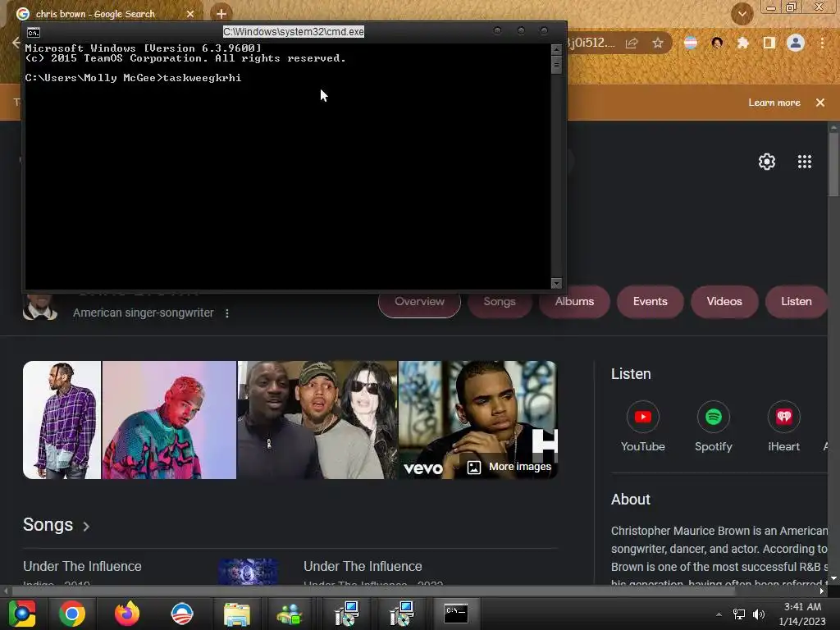Select the cmd window taskbar button
This screenshot has height=630, width=840.
[x=456, y=614]
